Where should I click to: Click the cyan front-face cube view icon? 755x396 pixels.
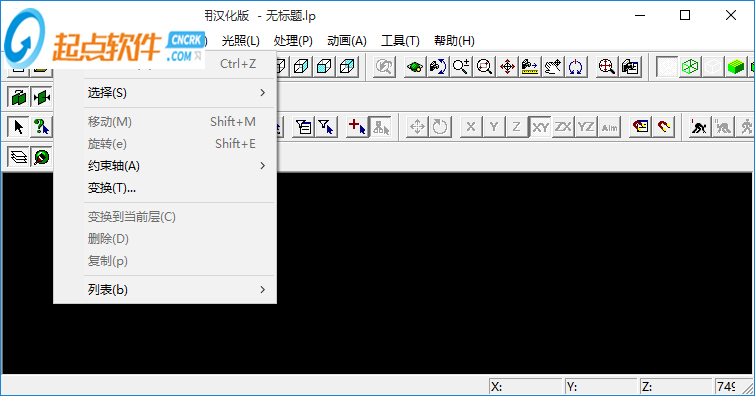[324, 67]
